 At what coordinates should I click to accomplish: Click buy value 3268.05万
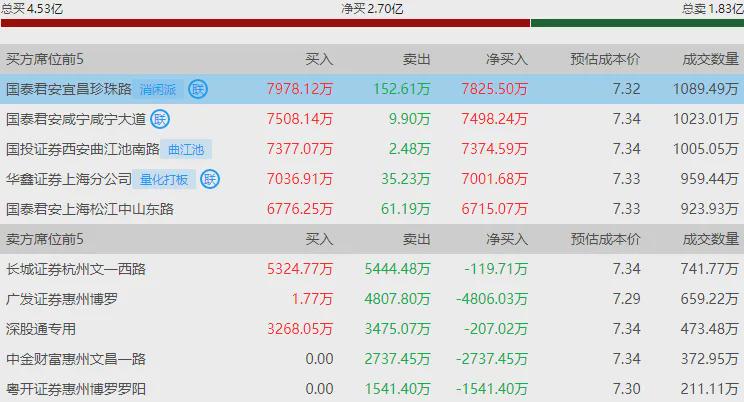[299, 329]
